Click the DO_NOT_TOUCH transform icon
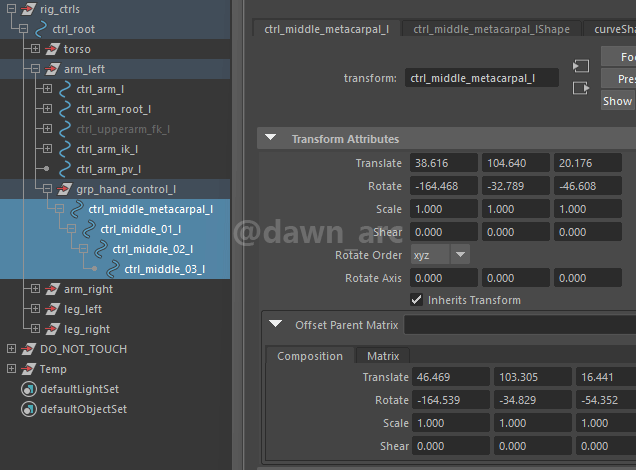 28,349
